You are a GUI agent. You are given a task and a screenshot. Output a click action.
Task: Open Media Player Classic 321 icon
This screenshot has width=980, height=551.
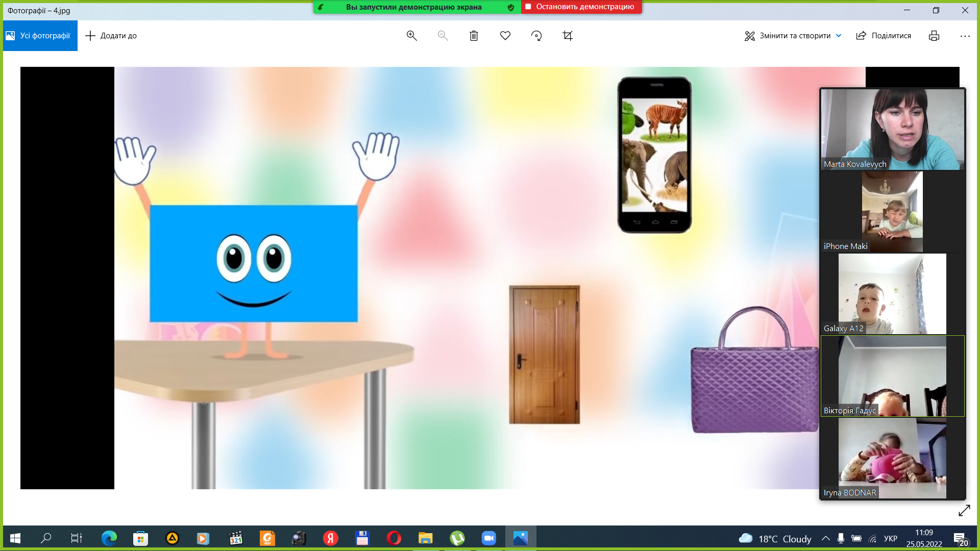point(236,538)
